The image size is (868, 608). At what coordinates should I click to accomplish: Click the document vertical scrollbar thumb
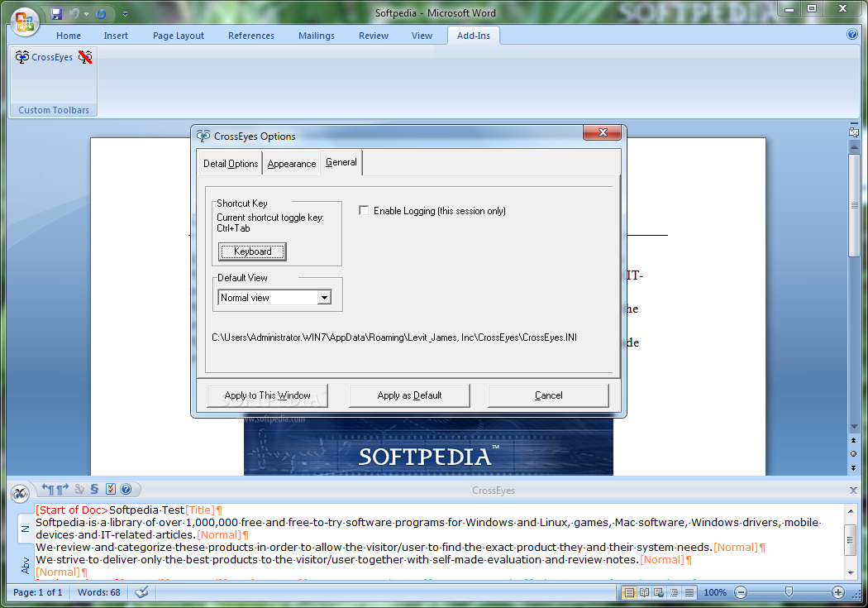[854, 205]
